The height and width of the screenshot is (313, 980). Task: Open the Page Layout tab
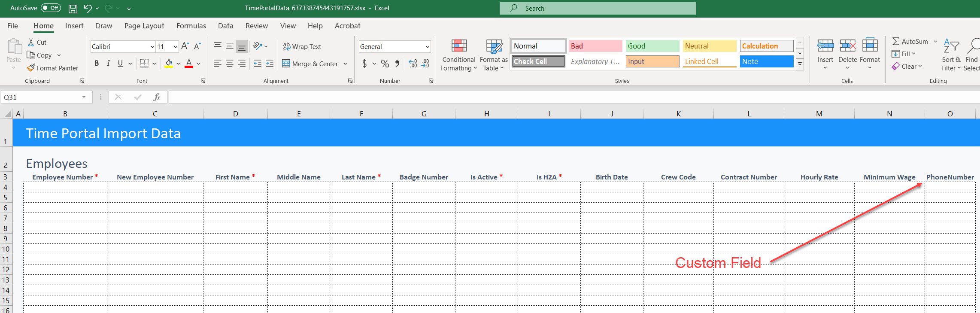[144, 26]
